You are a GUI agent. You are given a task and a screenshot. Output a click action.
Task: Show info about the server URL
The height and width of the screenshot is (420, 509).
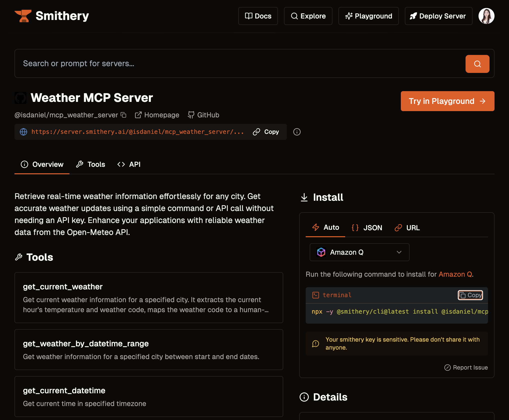(x=297, y=132)
